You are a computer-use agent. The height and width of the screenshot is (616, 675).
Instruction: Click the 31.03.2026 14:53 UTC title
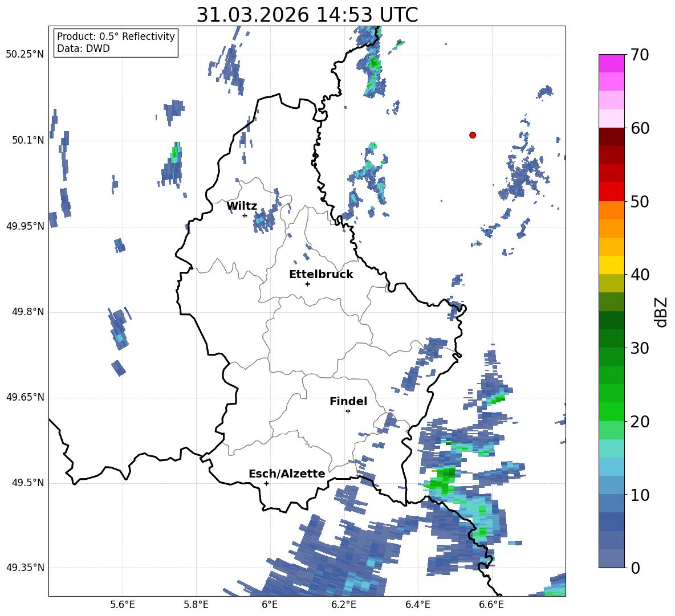(307, 15)
